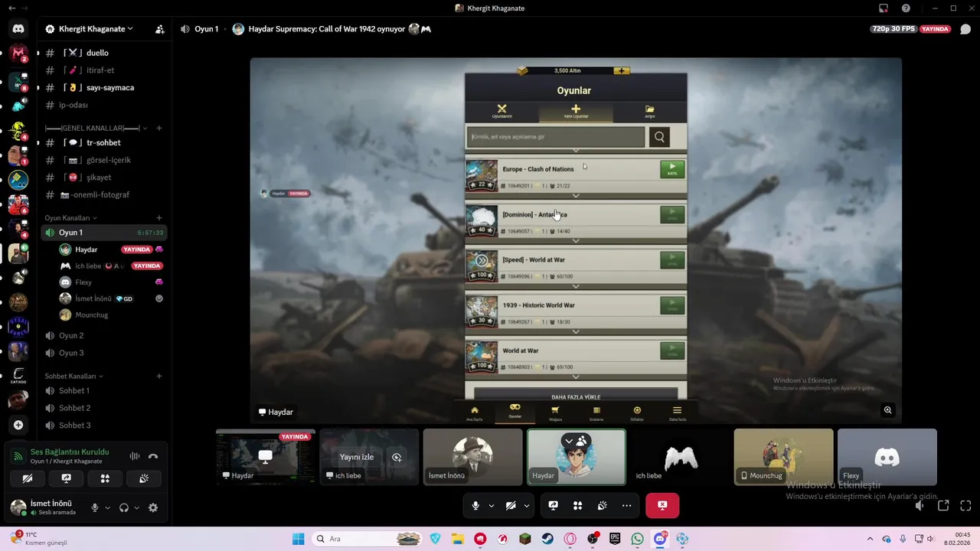Collapse the Oyun Kanalları category
Image resolution: width=980 pixels, height=551 pixels.
(71, 218)
